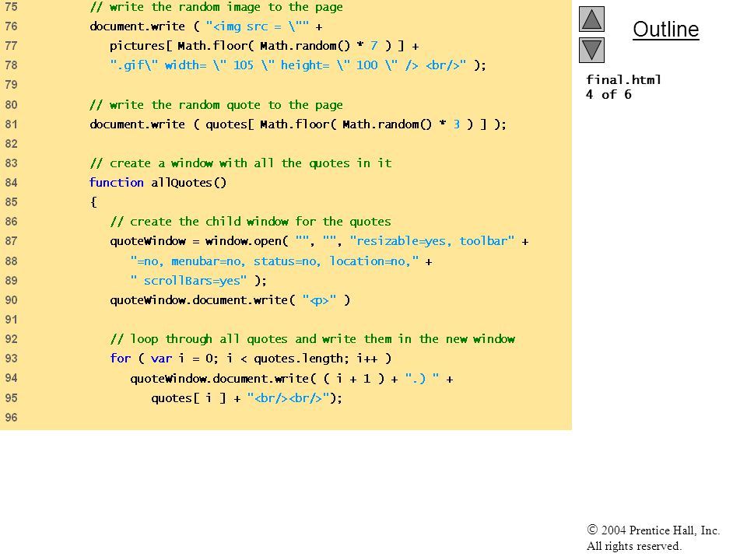Click the 'All rights reserved.' text

pos(633,546)
